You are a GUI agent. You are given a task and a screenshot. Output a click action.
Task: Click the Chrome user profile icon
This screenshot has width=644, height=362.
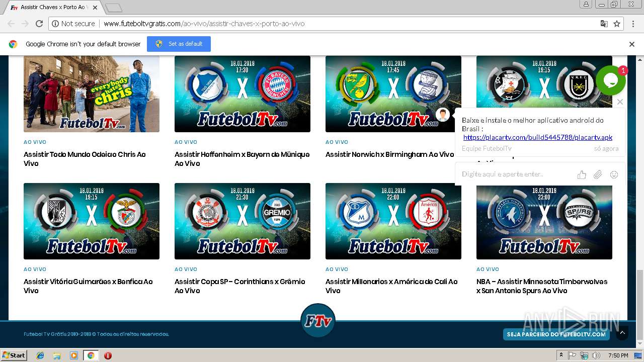(x=586, y=4)
